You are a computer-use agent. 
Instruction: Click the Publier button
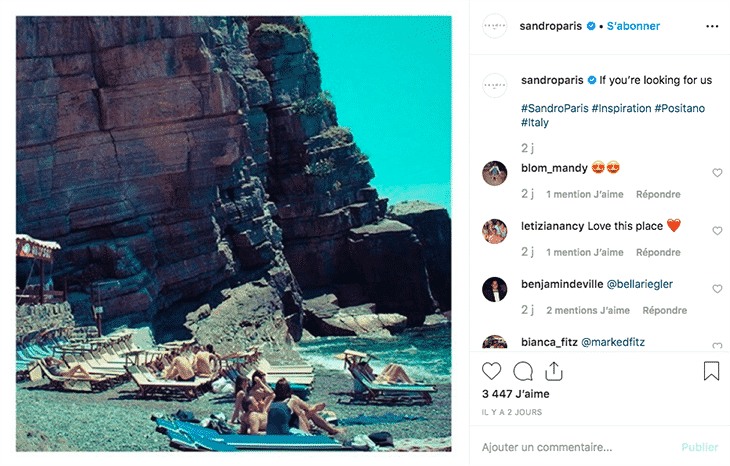(x=699, y=447)
